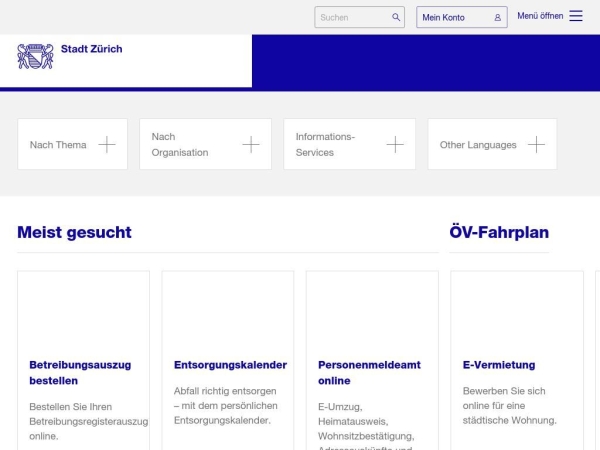Click the Stadt Zürich title text
The width and height of the screenshot is (600, 450).
91,49
